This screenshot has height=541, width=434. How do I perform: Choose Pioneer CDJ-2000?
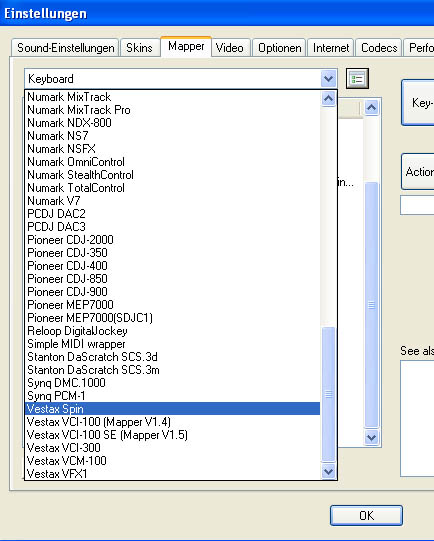(172, 240)
